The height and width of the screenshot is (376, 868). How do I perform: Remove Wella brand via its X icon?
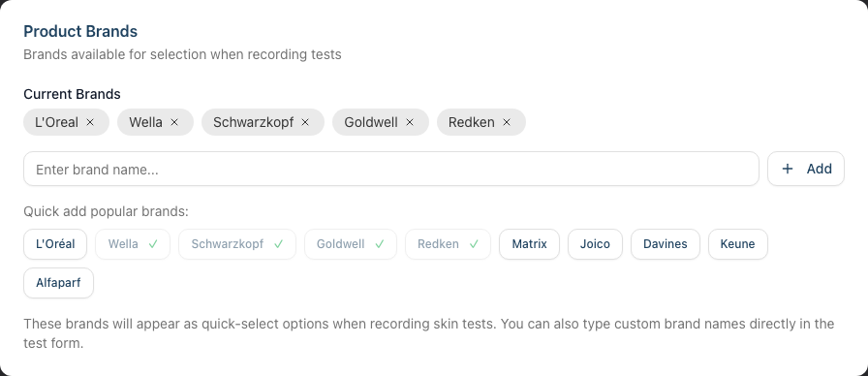tap(174, 122)
